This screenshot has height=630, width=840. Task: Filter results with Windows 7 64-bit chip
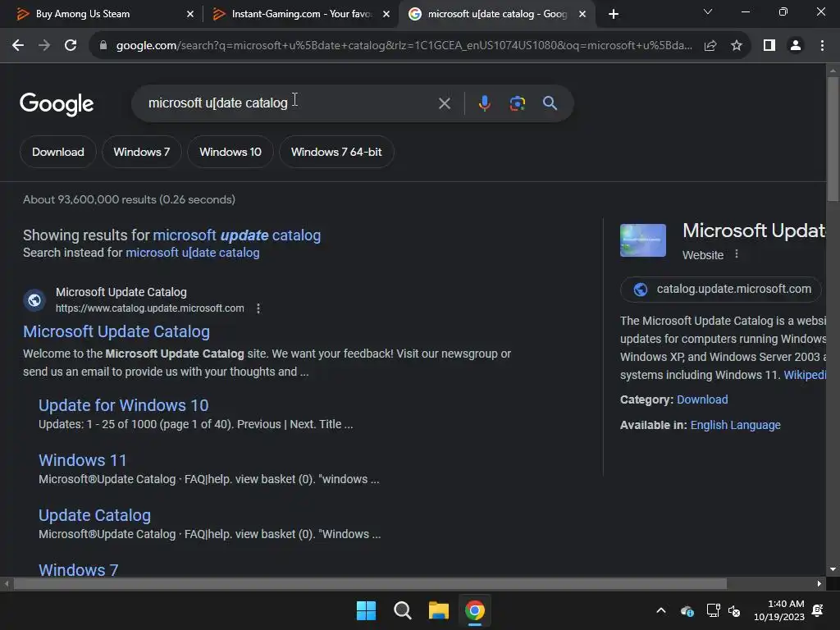pos(336,152)
